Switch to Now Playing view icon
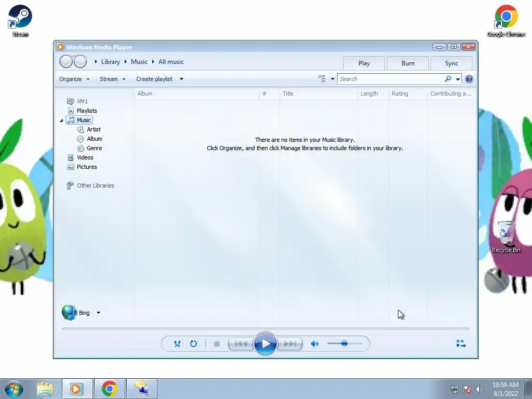Screen dimensions: 532x399 (x=461, y=344)
